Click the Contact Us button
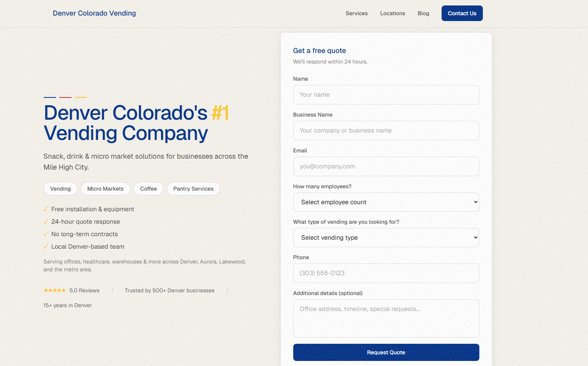This screenshot has height=366, width=588. click(x=462, y=13)
